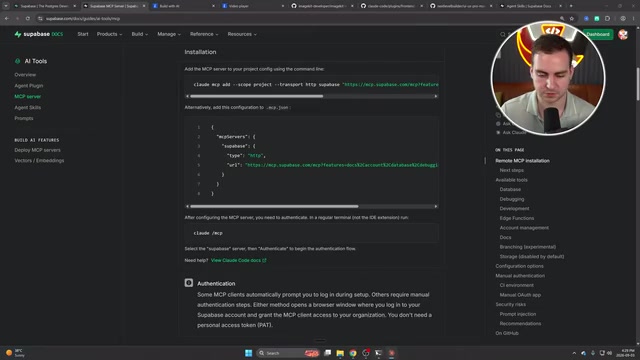Close the Supabase MCP Server tab
Screen dimensions: 640x360
point(144,6)
